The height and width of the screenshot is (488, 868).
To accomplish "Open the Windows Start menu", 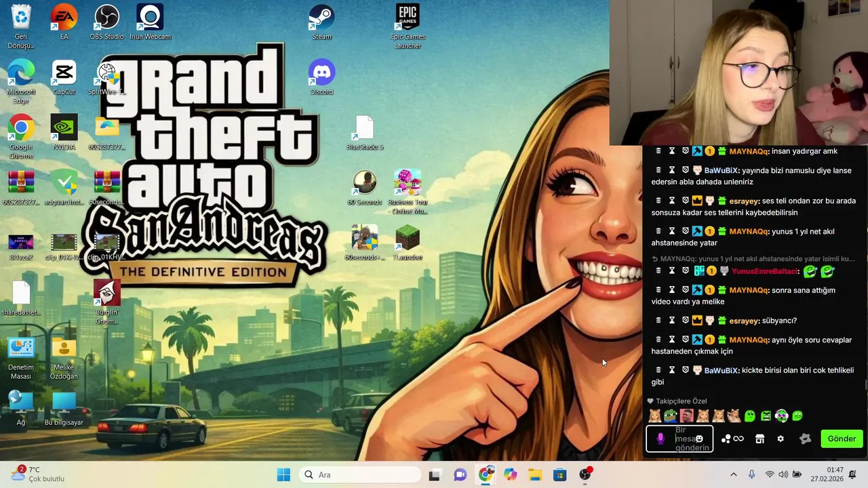I will click(x=283, y=474).
